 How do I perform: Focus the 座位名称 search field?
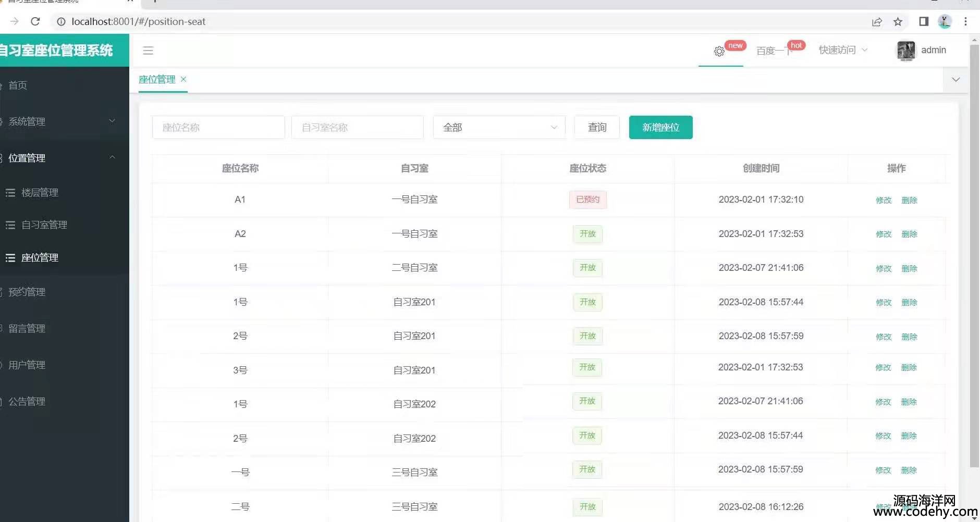point(218,127)
